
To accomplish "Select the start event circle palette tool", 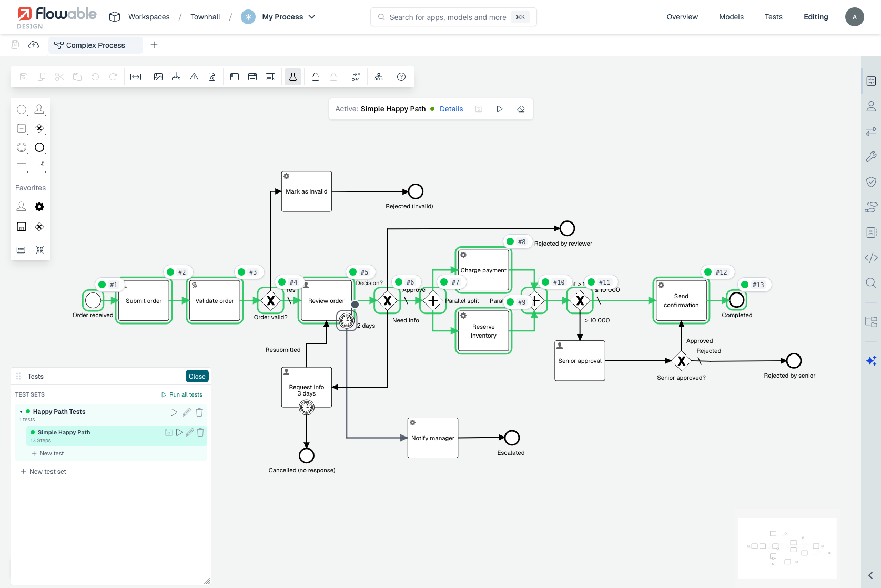I will (x=22, y=109).
